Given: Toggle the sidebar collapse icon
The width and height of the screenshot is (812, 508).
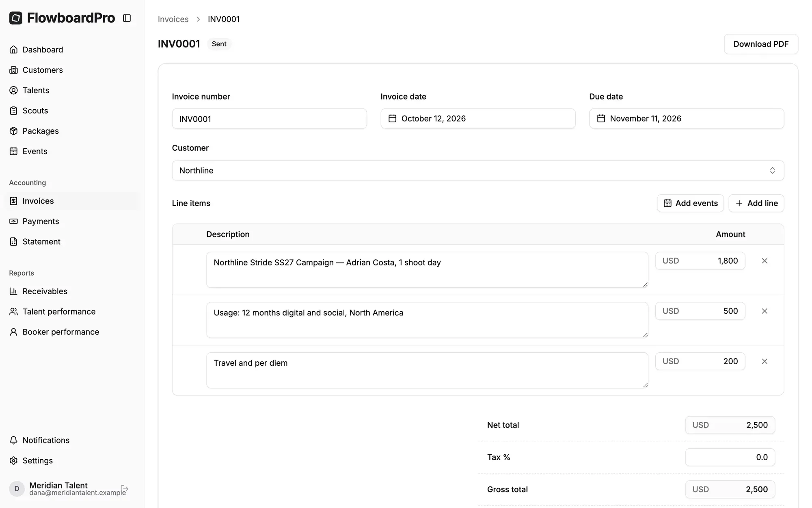Looking at the screenshot, I should [x=127, y=18].
